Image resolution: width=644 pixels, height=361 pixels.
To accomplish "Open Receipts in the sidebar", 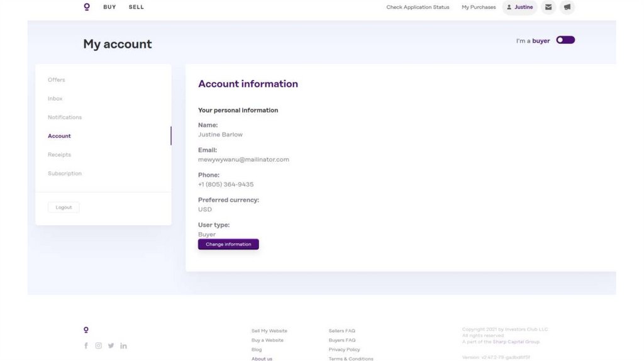I will coord(59,155).
